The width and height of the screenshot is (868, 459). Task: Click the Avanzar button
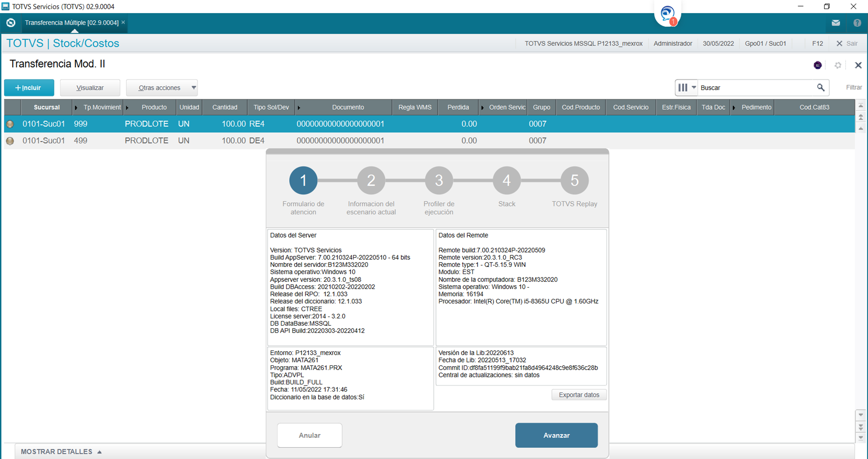pyautogui.click(x=556, y=435)
